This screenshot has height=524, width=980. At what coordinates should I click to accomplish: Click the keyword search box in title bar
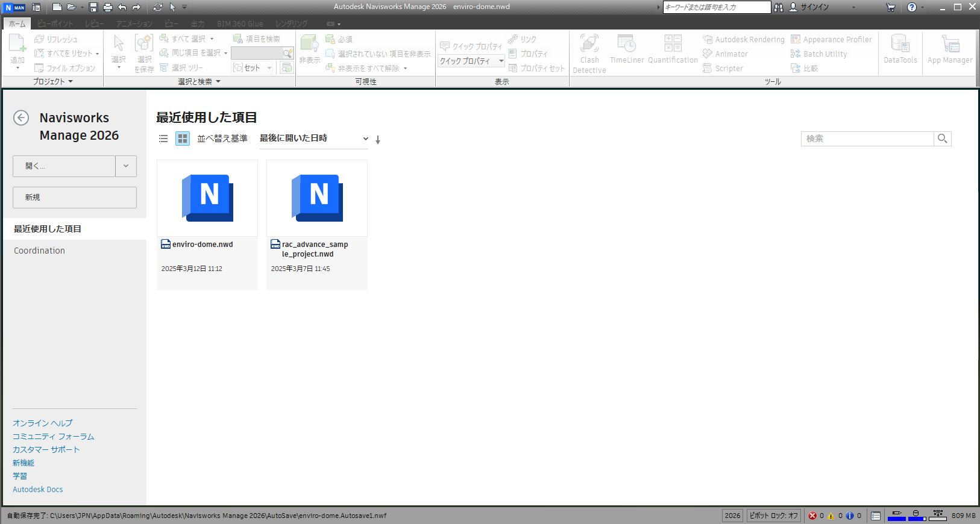pos(717,7)
